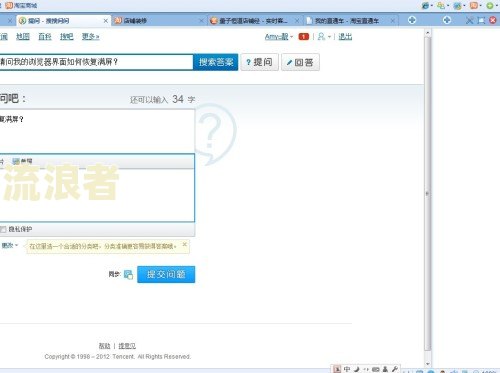The height and width of the screenshot is (373, 500).
Task: Open the 淘宝商城 bookmark
Action: 21,5
